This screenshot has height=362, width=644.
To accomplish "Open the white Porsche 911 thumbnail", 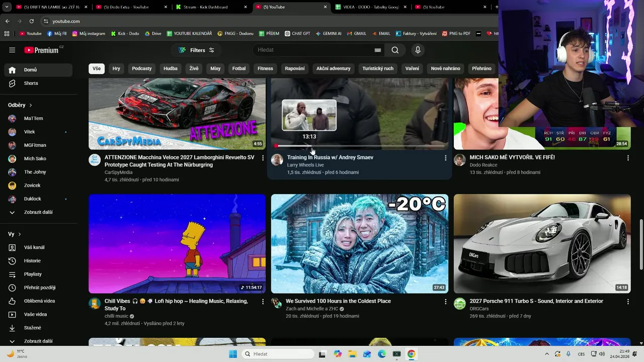I will [x=542, y=243].
